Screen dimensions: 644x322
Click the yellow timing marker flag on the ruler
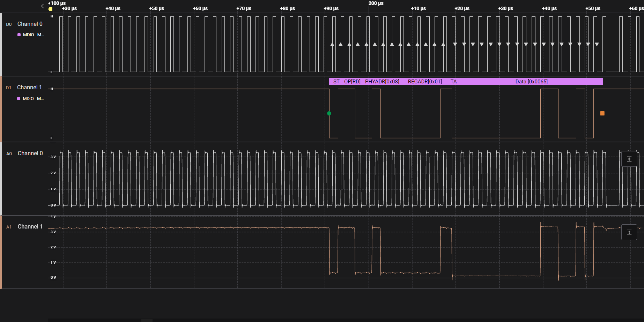click(51, 9)
